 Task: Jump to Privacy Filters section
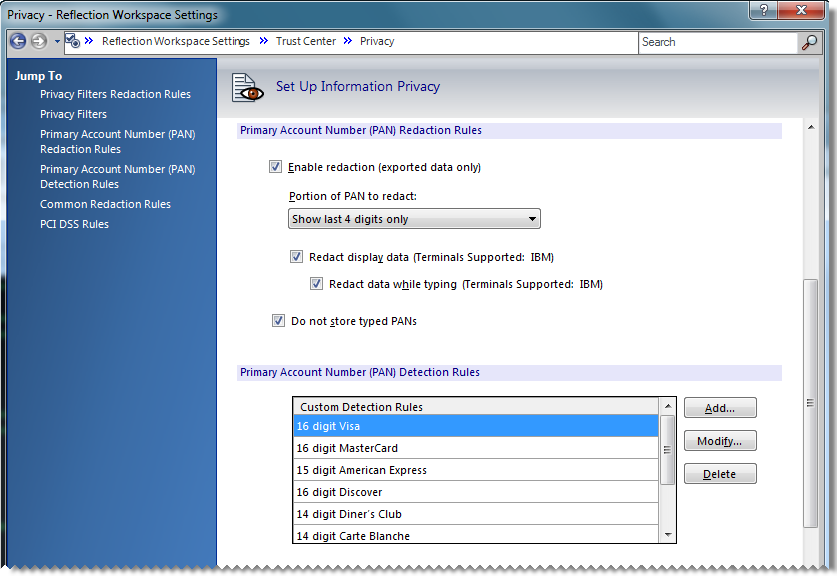(73, 114)
